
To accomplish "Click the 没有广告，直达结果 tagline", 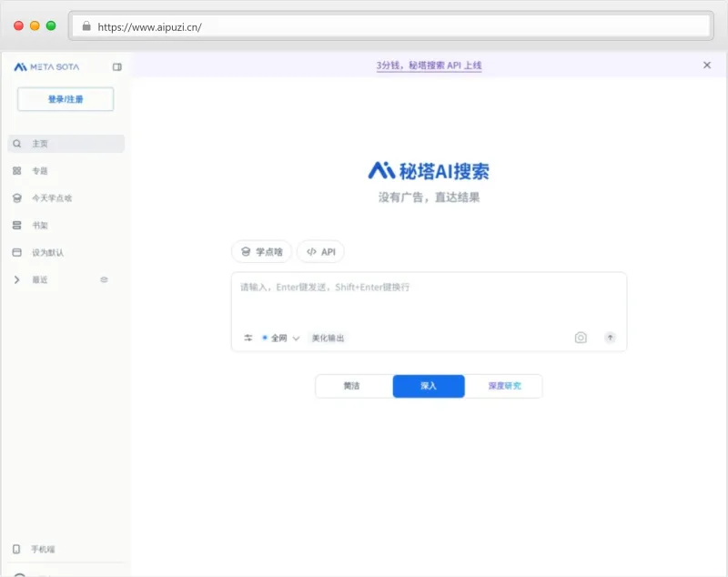I will pyautogui.click(x=429, y=197).
